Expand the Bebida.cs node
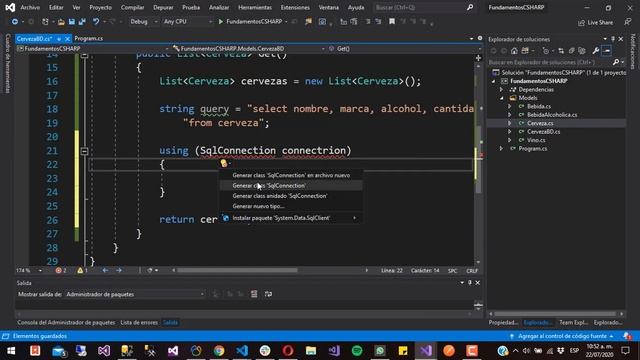The image size is (640, 360). click(x=510, y=106)
